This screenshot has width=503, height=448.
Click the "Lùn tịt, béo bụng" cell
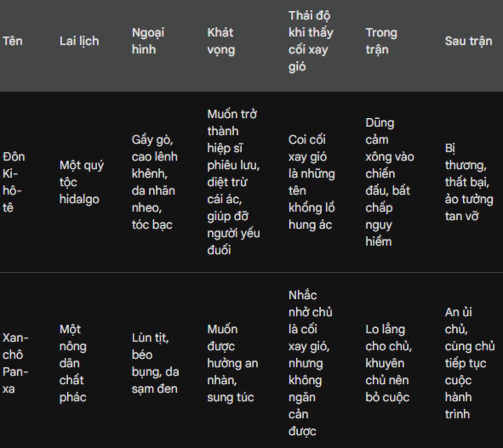click(x=155, y=363)
